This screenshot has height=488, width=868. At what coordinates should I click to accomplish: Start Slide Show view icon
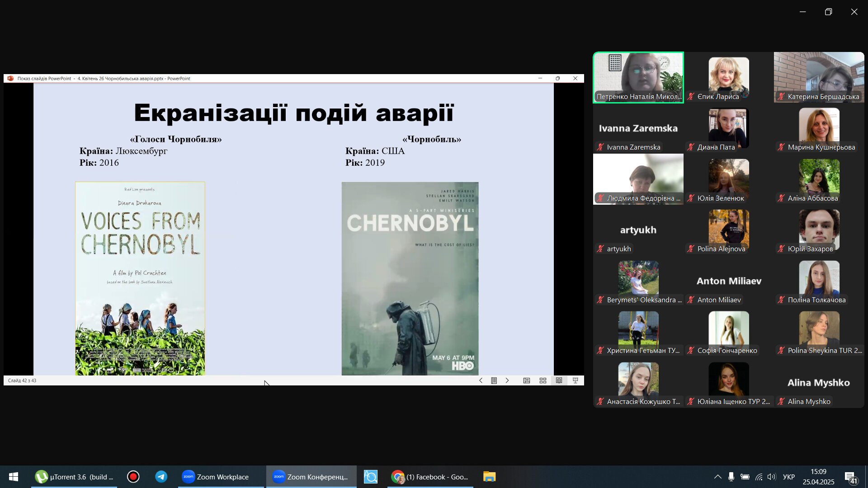point(576,380)
